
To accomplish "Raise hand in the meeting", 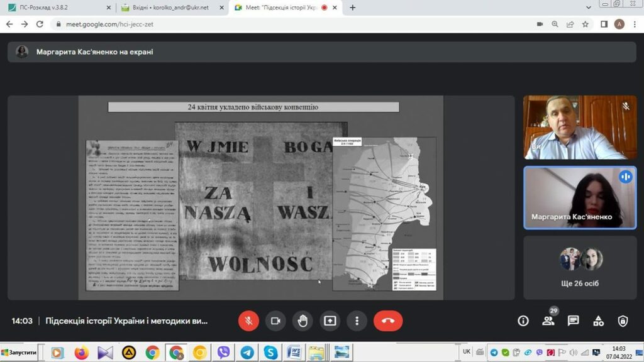I will pyautogui.click(x=303, y=321).
